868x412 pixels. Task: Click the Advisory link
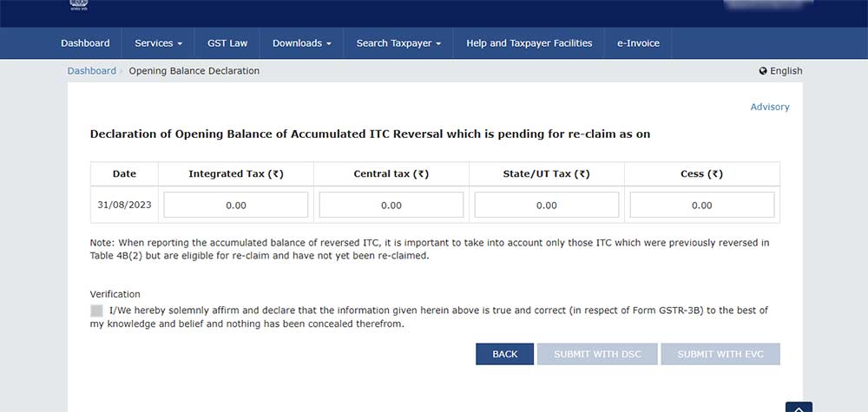tap(769, 107)
